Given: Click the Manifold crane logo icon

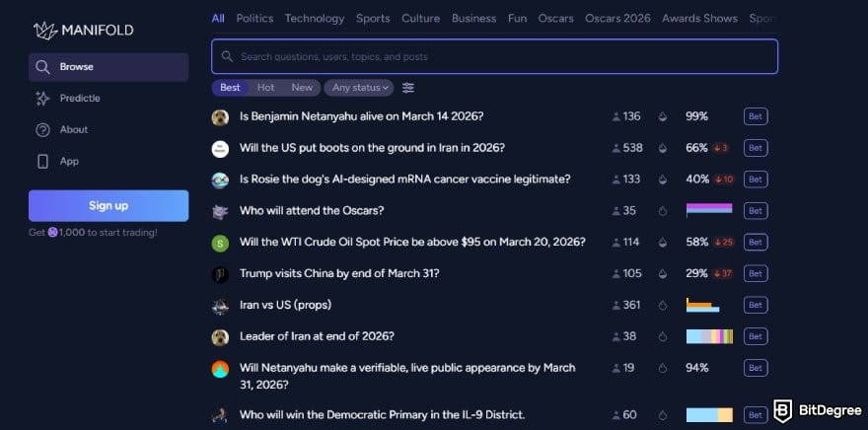Looking at the screenshot, I should (45, 31).
